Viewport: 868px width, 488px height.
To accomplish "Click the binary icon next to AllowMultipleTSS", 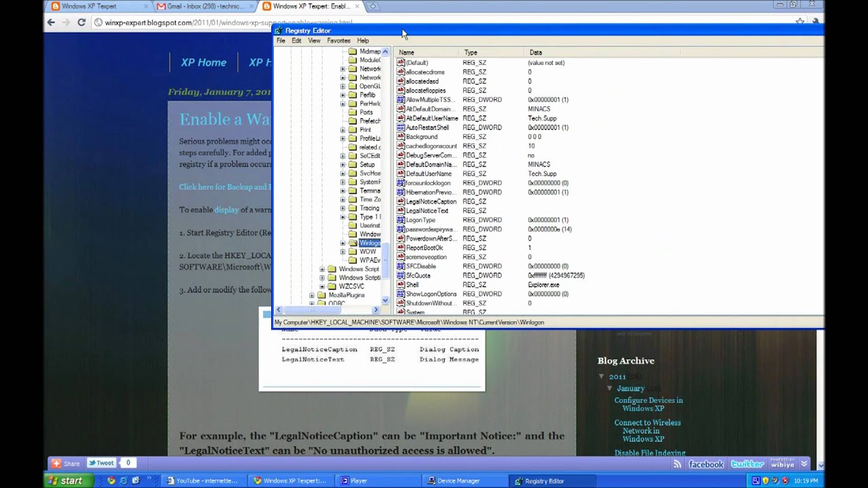I will pyautogui.click(x=400, y=100).
